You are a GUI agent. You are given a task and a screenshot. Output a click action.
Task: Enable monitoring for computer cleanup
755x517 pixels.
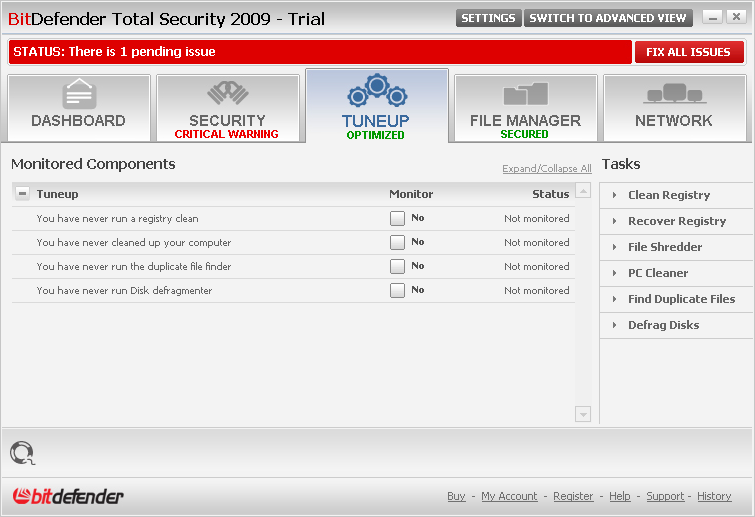coord(397,242)
